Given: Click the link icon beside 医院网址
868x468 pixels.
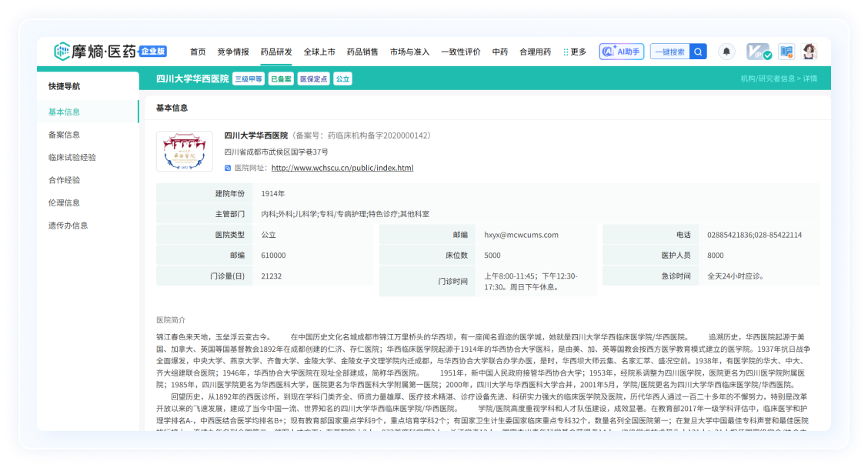Looking at the screenshot, I should pyautogui.click(x=228, y=168).
